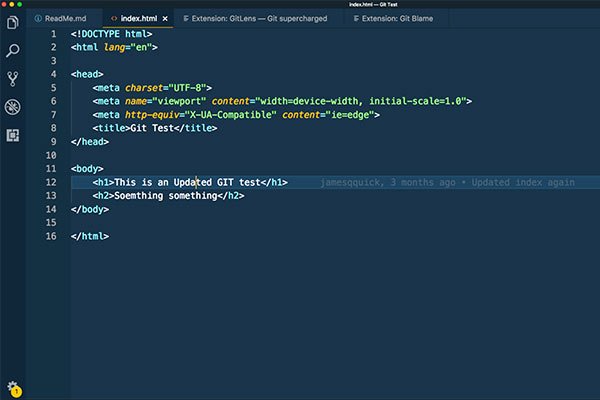
Task: Close the index.html tab
Action: (x=165, y=18)
